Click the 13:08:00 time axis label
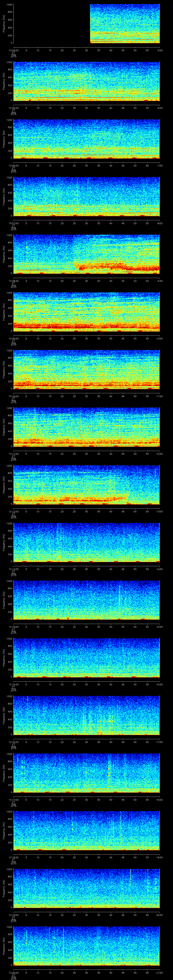The width and height of the screenshot is (173, 980). [x=13, y=281]
